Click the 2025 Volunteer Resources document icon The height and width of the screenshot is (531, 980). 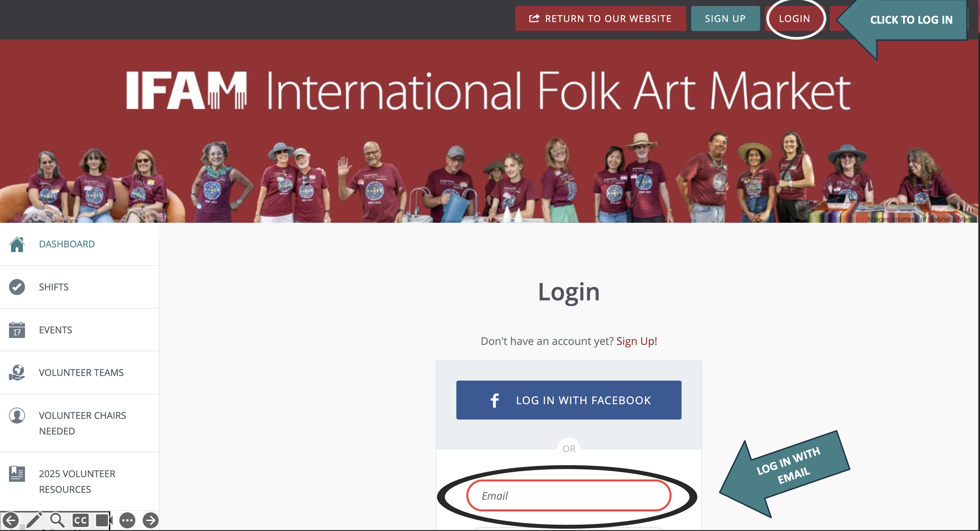coord(17,474)
